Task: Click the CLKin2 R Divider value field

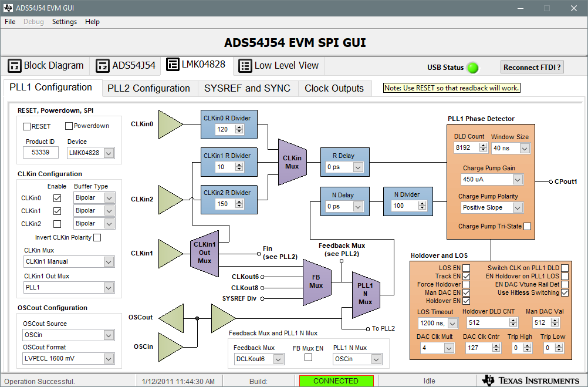Action: [x=225, y=204]
